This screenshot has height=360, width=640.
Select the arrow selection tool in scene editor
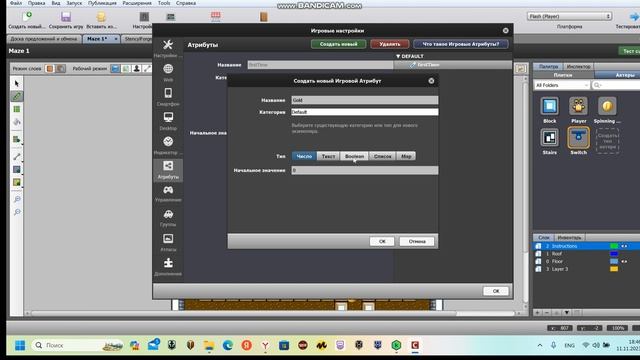[17, 84]
